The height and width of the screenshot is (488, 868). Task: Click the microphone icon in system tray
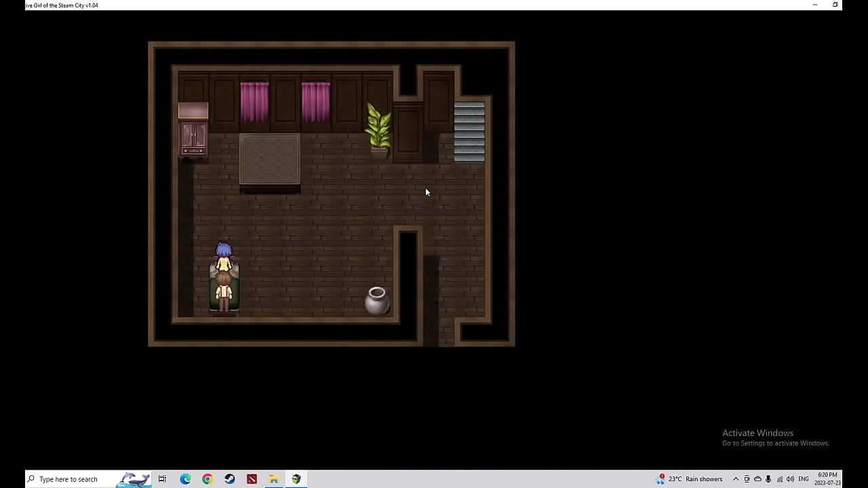(768, 479)
